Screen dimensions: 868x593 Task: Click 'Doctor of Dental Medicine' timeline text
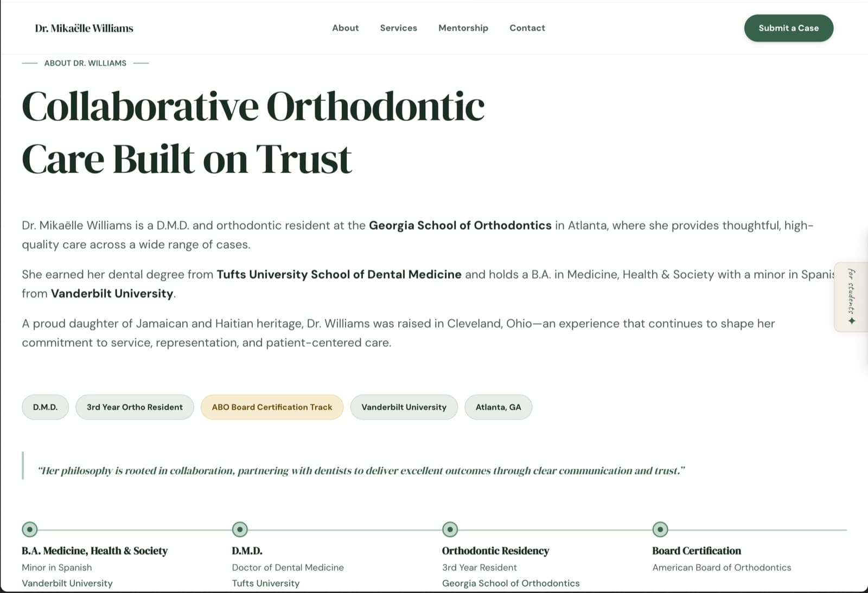point(288,568)
